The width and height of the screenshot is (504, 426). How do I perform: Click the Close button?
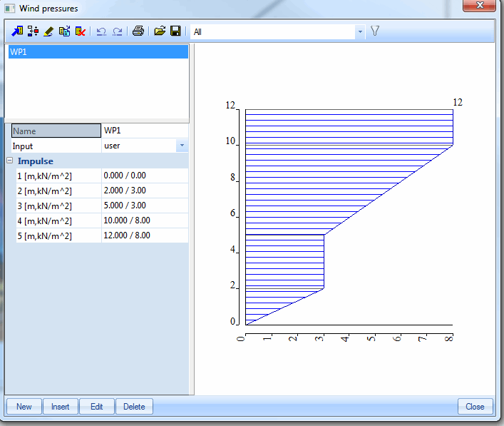(475, 407)
